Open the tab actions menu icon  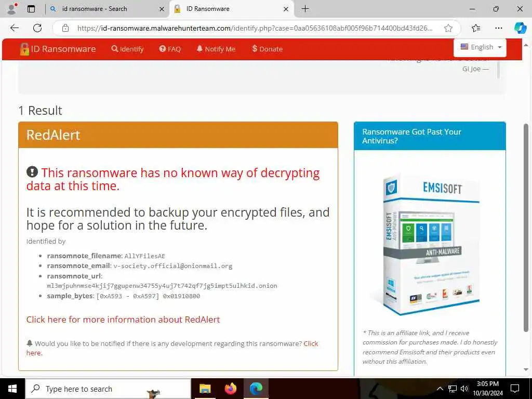(x=31, y=9)
